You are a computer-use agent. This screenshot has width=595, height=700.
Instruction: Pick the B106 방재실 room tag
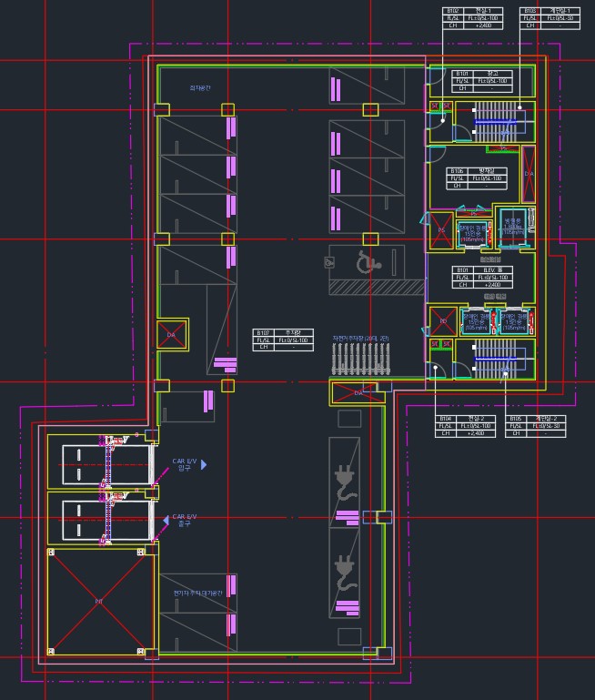[476, 178]
